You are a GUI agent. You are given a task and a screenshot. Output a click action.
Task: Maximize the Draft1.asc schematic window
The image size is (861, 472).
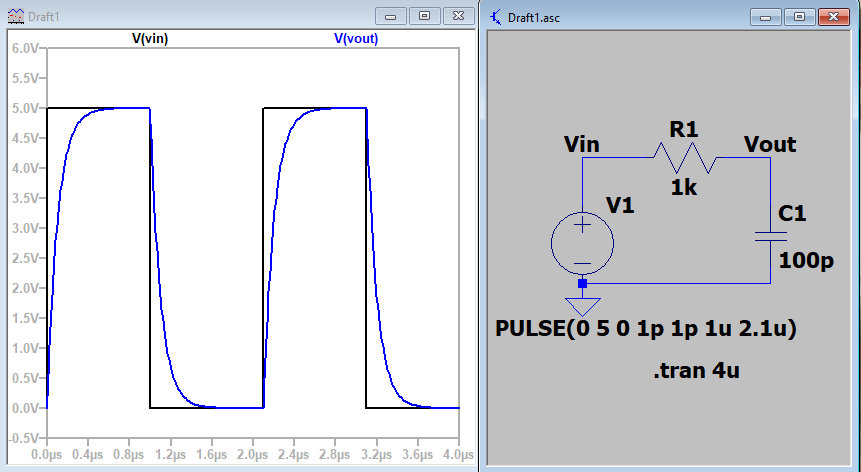coord(799,16)
